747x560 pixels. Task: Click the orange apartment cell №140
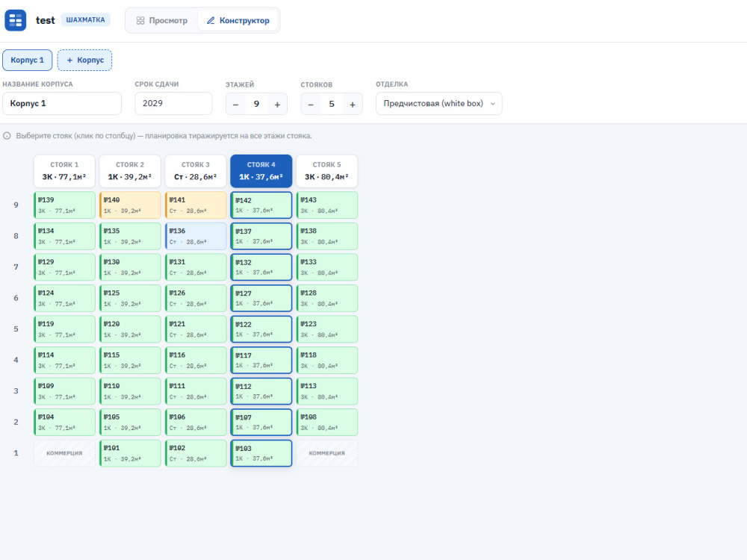[x=130, y=205]
